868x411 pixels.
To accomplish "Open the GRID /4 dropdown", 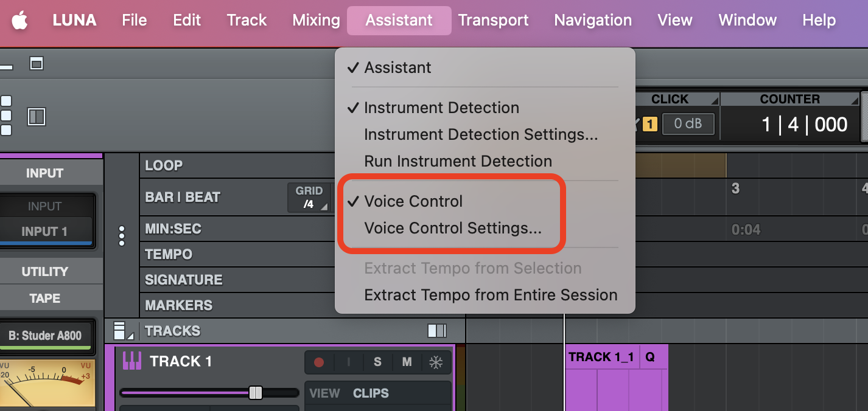I will coord(309,198).
